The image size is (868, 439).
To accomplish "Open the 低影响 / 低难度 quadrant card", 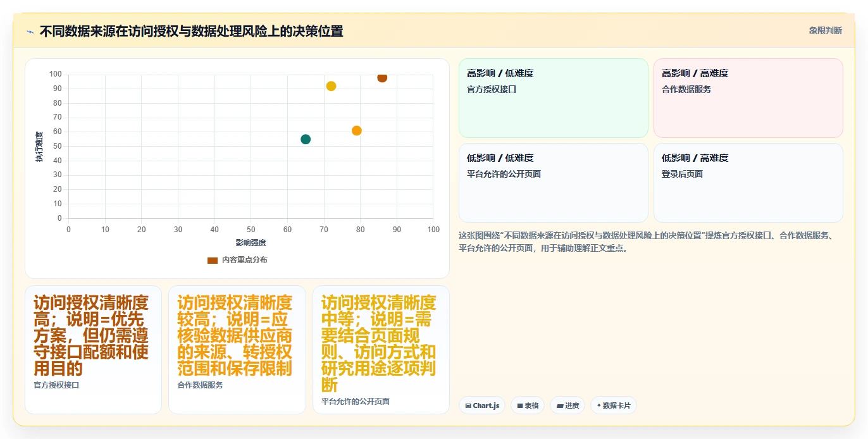I will (x=554, y=183).
